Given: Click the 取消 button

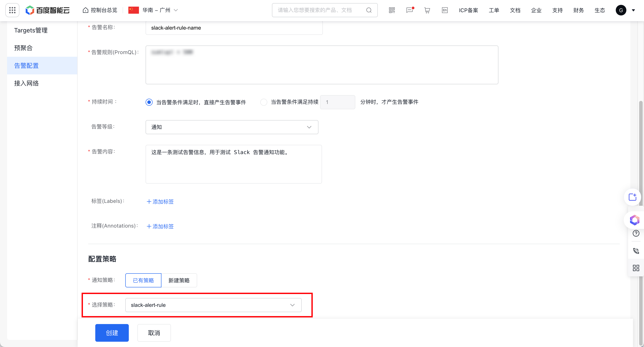Looking at the screenshot, I should point(154,333).
